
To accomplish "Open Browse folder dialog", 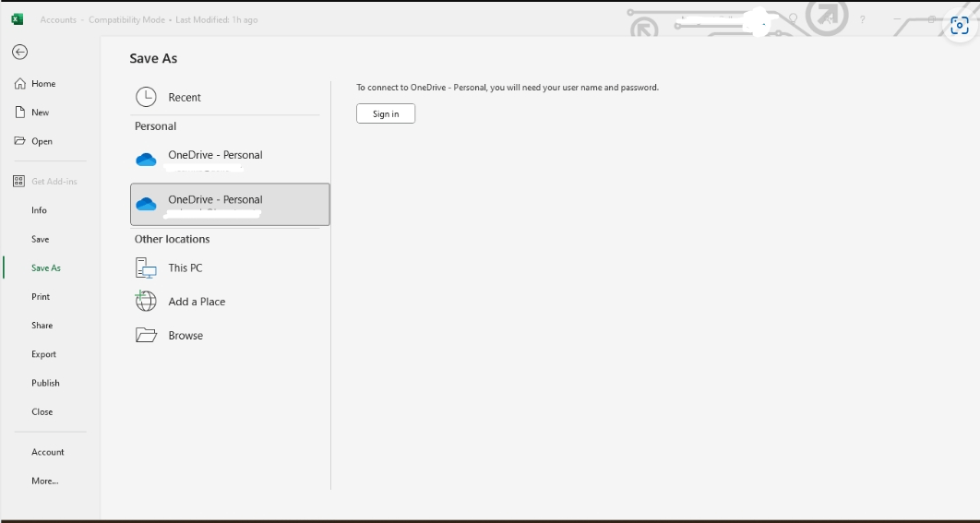I will coord(225,335).
